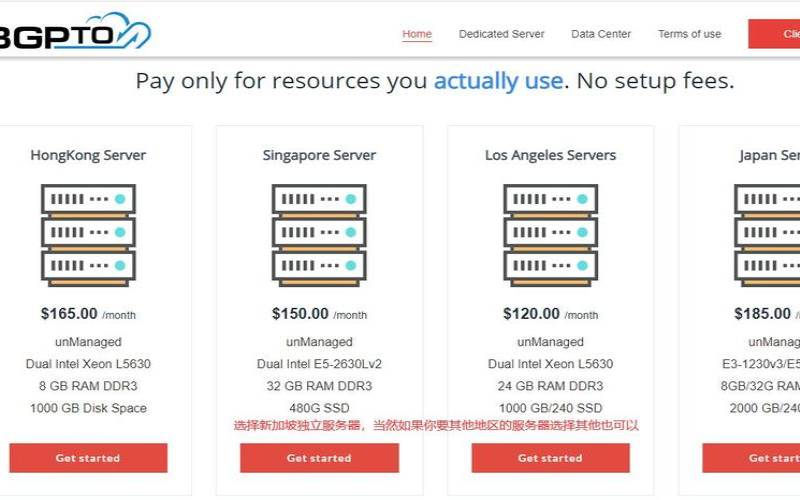Click the $150.00 /month price

[319, 314]
